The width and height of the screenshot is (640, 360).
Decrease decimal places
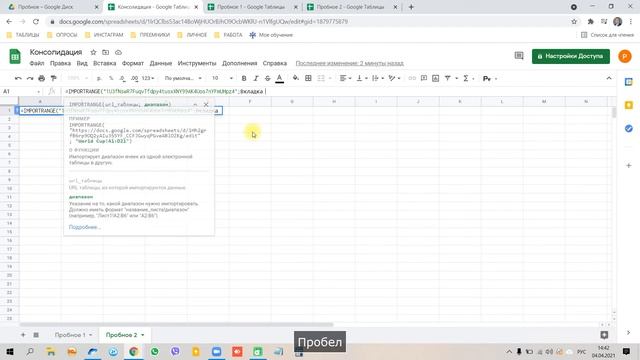pyautogui.click(x=122, y=78)
